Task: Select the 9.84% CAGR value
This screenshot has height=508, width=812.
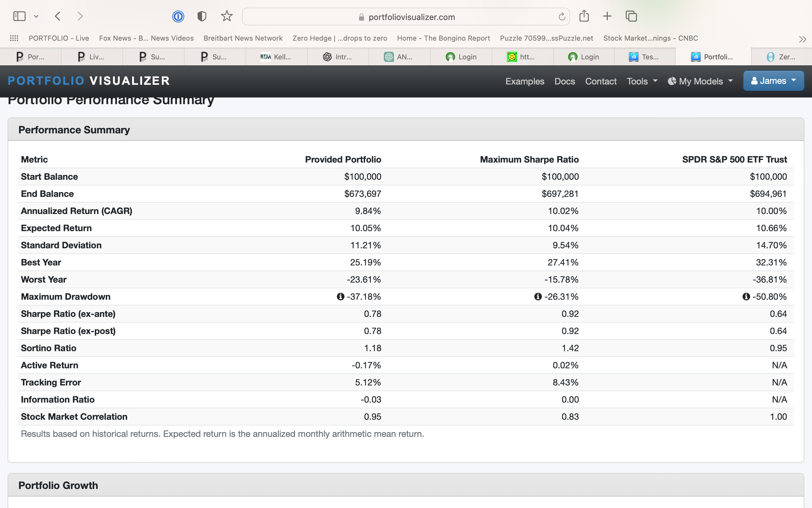Action: point(368,211)
